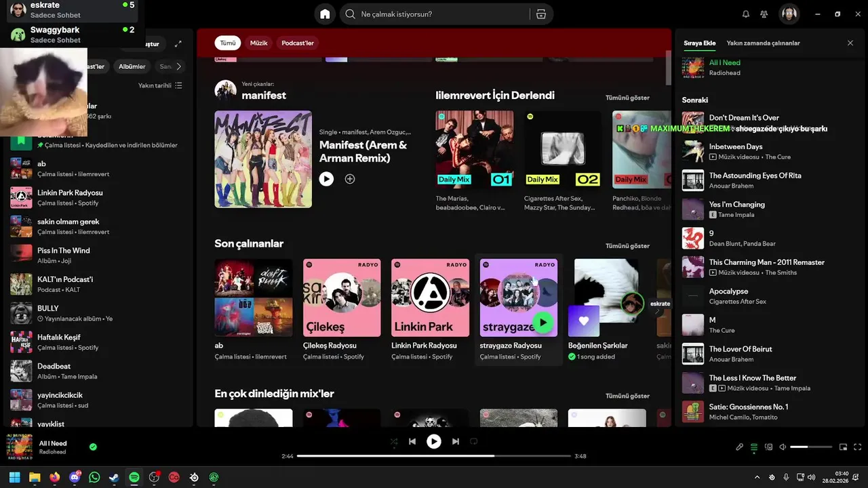The image size is (868, 488).
Task: Open the miniplayer icon
Action: [x=844, y=447]
